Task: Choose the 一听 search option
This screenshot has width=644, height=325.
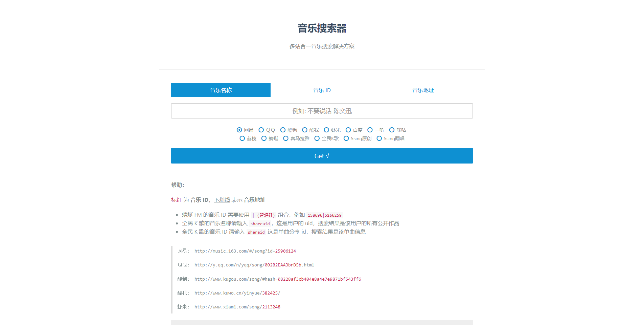Action: pos(370,130)
